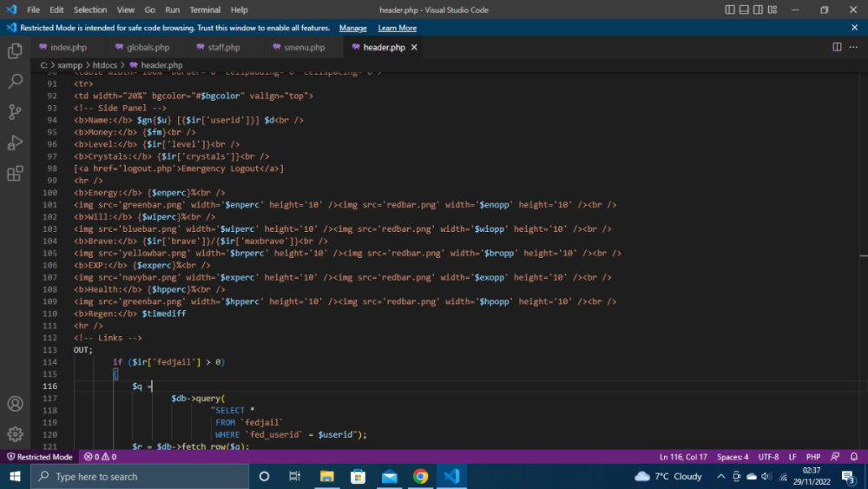Open the Source Control view

(x=15, y=112)
